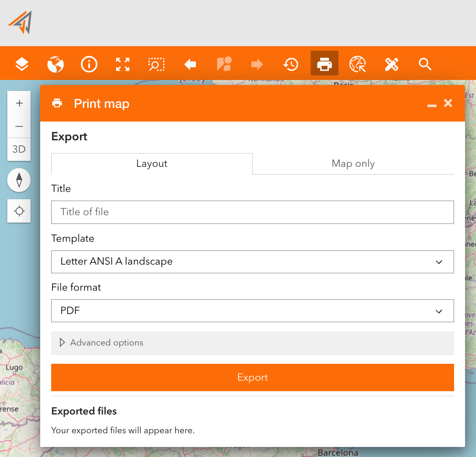Toggle the Print tool in toolbar

[x=324, y=63]
